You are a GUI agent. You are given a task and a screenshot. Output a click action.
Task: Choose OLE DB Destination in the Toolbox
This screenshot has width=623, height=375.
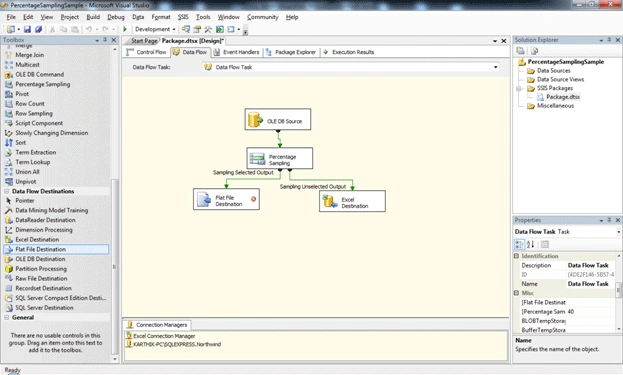point(40,259)
